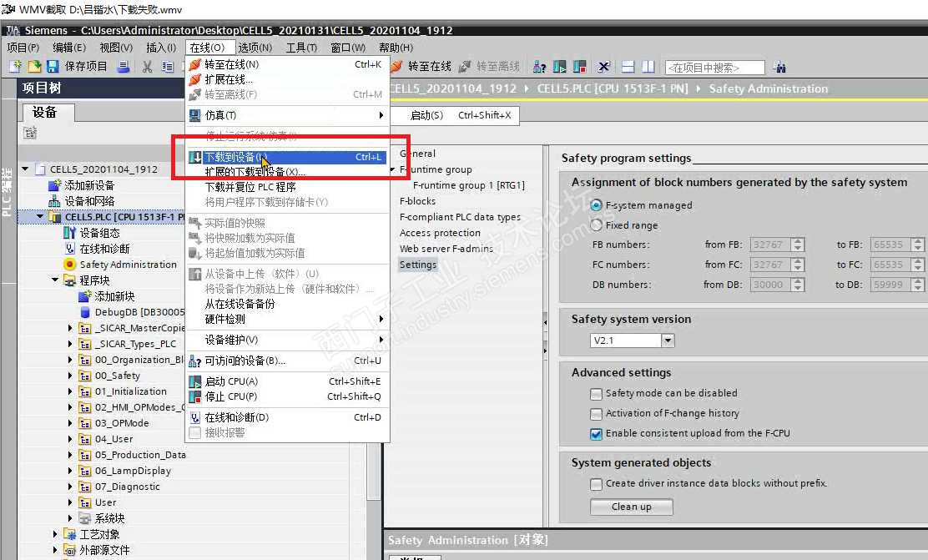This screenshot has height=560, width=928.
Task: Click the print icon in the toolbar
Action: tap(124, 67)
